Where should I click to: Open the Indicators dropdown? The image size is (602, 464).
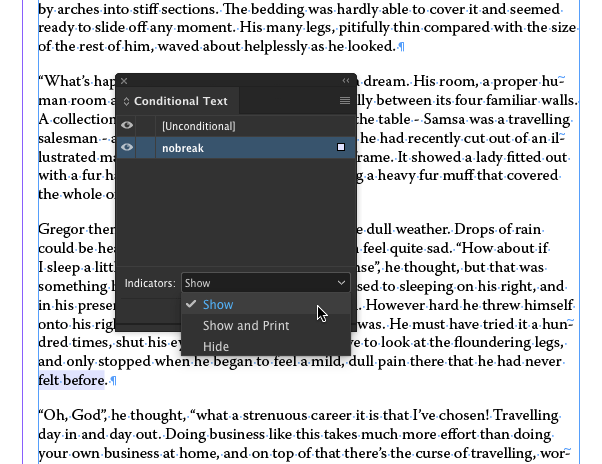pyautogui.click(x=265, y=283)
